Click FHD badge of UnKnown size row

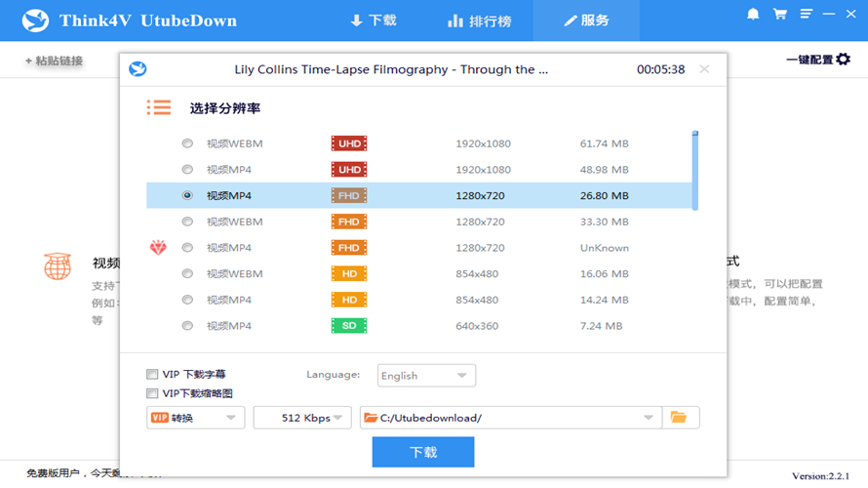(349, 248)
